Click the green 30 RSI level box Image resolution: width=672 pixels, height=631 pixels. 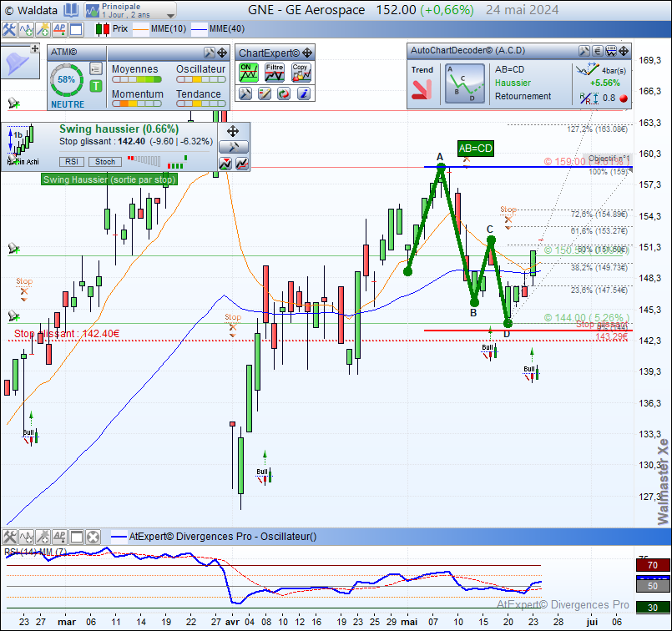653,608
